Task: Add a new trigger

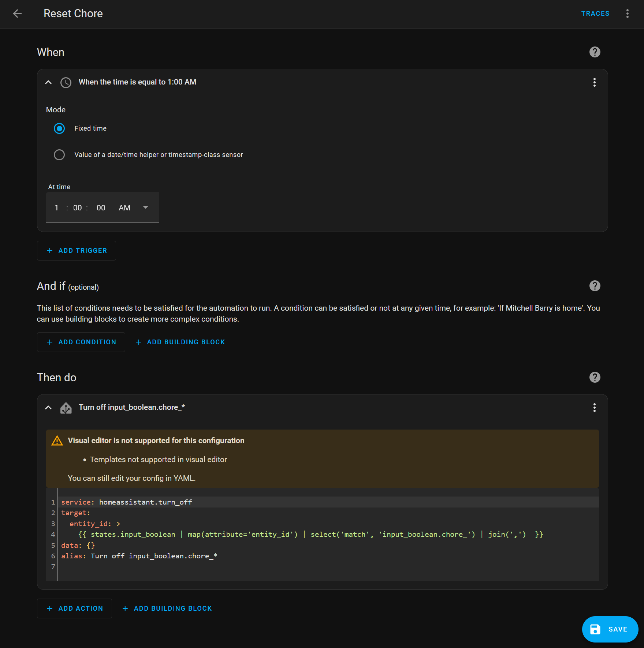Action: click(76, 250)
